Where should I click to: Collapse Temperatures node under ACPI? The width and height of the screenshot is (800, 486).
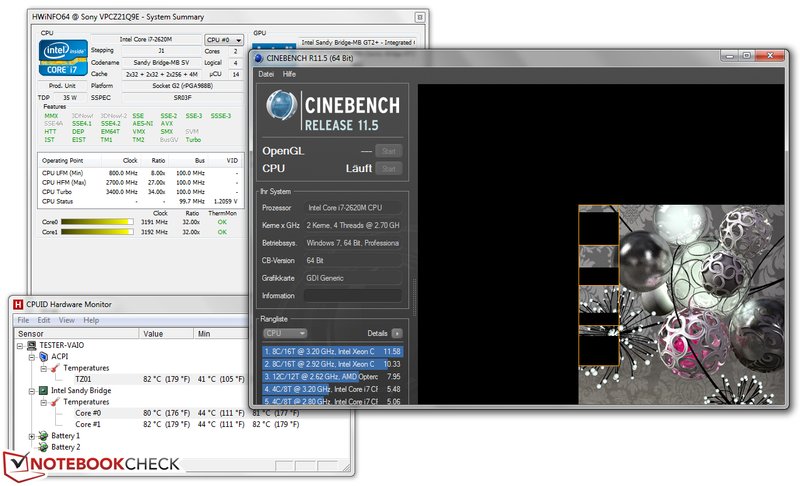click(x=43, y=368)
